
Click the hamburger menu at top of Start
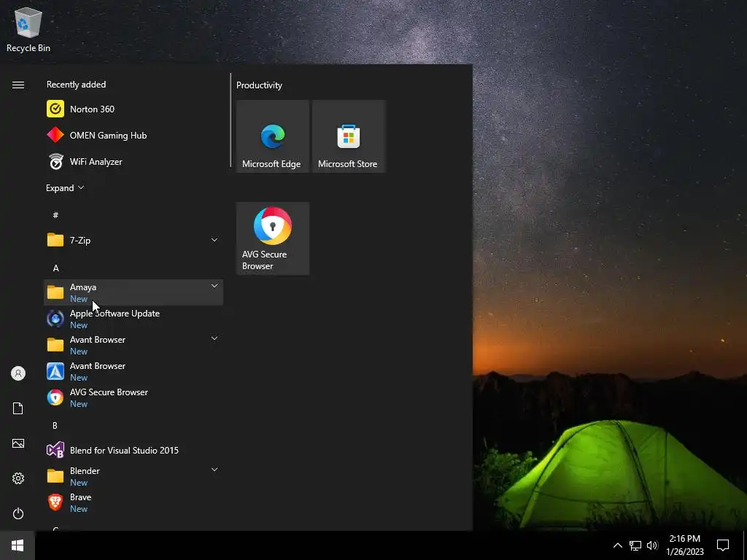click(x=18, y=85)
